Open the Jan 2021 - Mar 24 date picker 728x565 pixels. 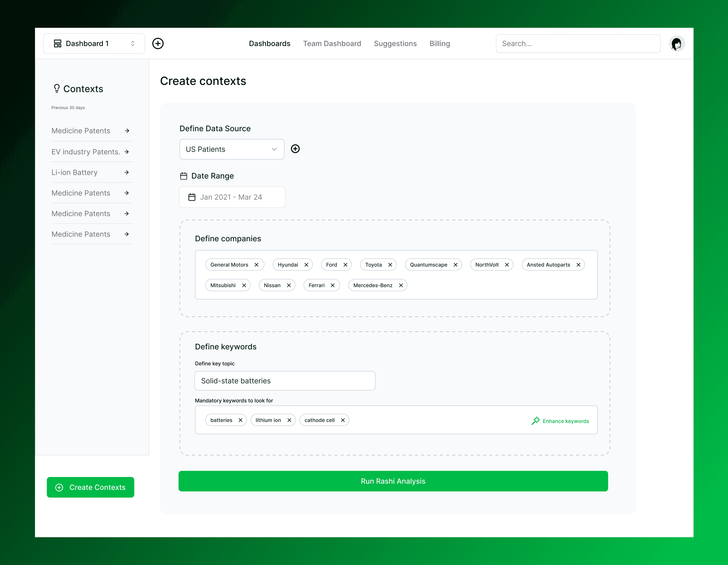(232, 197)
